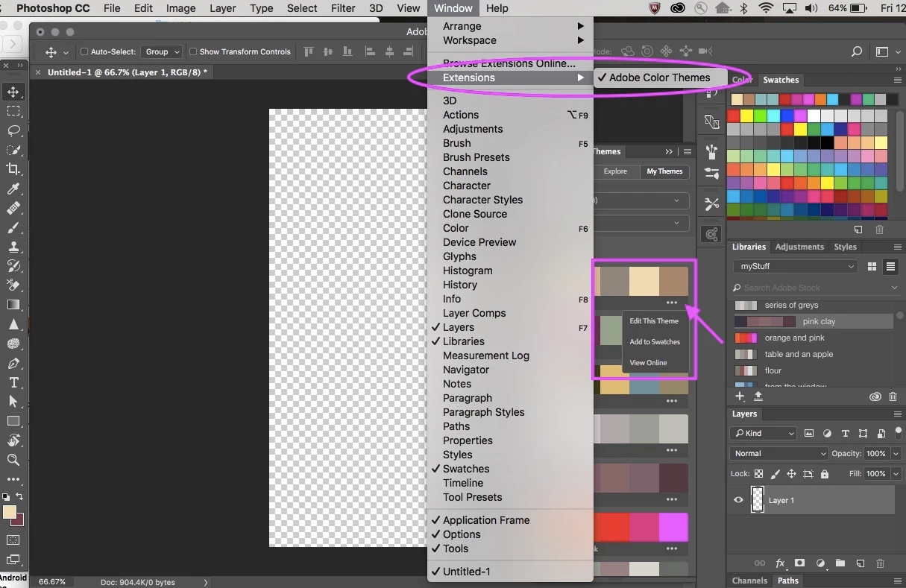
Task: Click the foreground color swatch
Action: tap(10, 512)
